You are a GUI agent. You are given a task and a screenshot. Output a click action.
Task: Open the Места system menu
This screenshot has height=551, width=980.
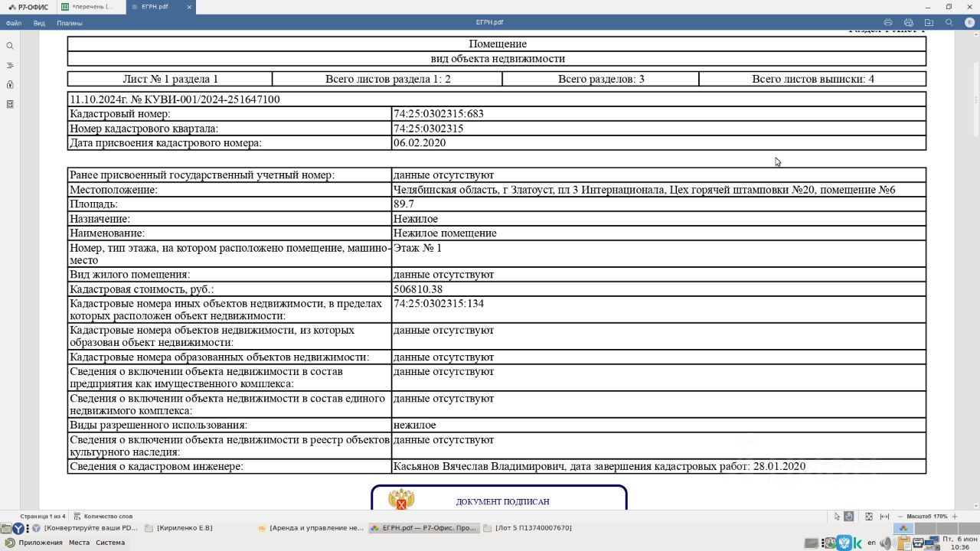(80, 543)
